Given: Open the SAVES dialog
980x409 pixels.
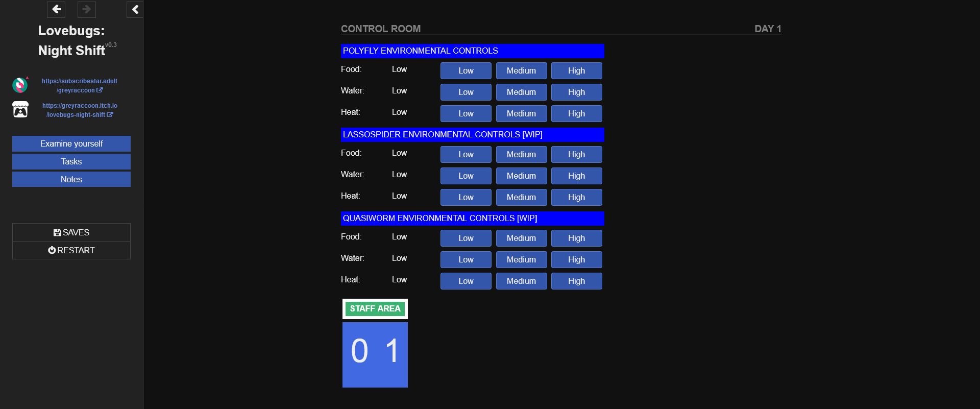Looking at the screenshot, I should (71, 232).
